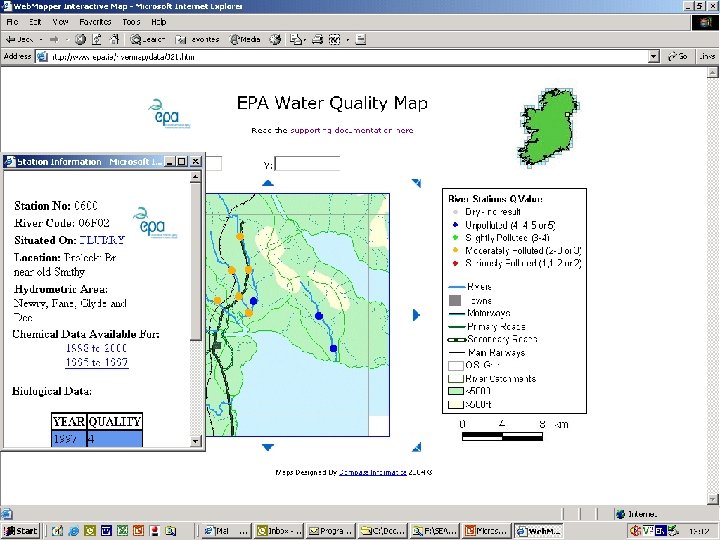
Task: Open Search from the browser toolbar
Action: tap(147, 40)
